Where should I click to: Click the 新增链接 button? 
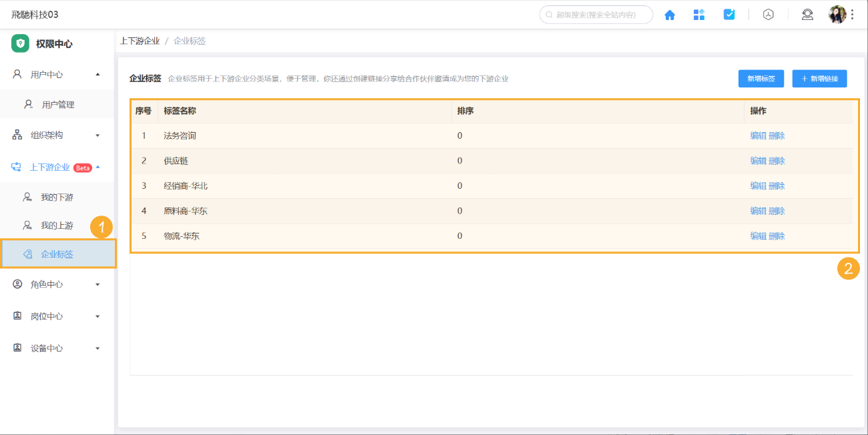819,79
